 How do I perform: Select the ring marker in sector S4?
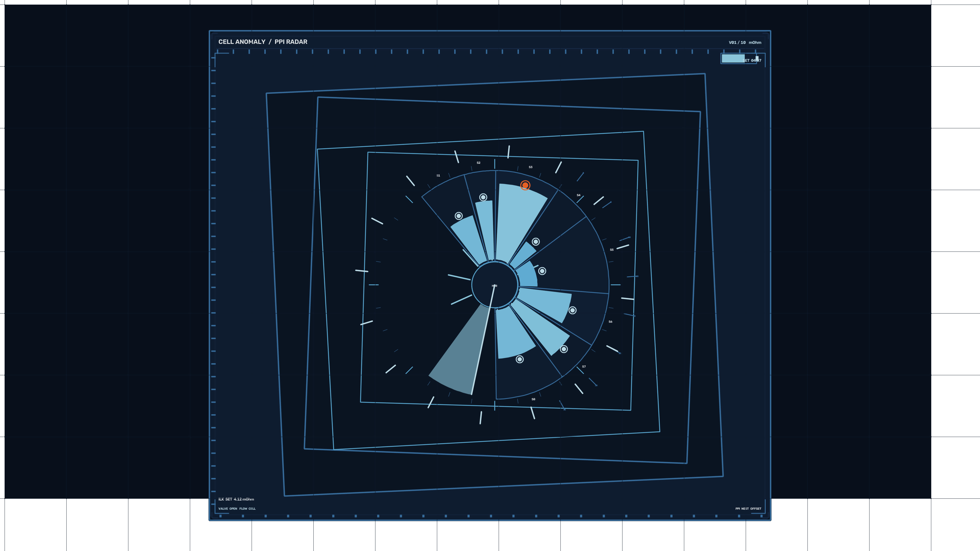coord(536,242)
